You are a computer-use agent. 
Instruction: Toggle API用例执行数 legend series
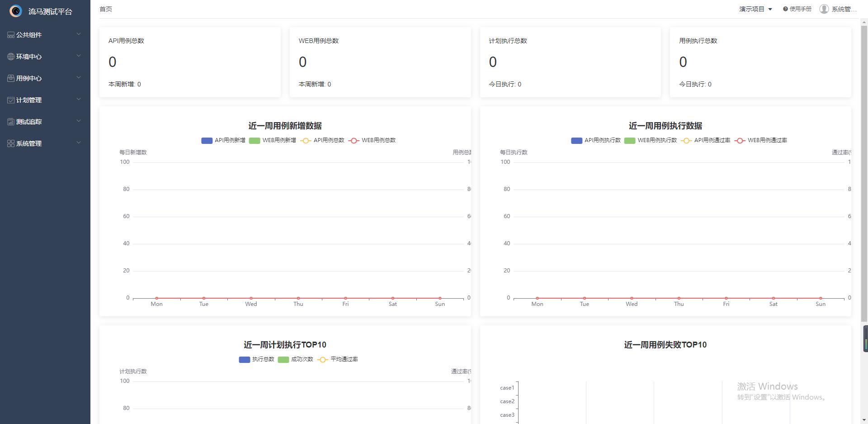pos(596,140)
